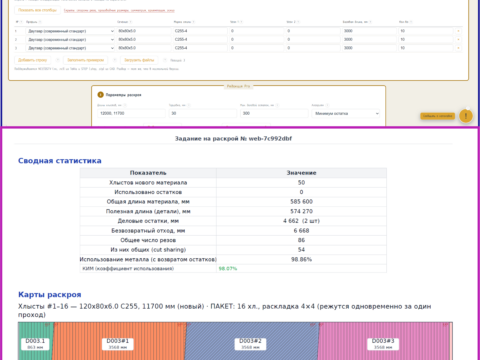This screenshot has height=360, width=480.
Task: Click the value 98.86% in the table
Action: click(301, 259)
